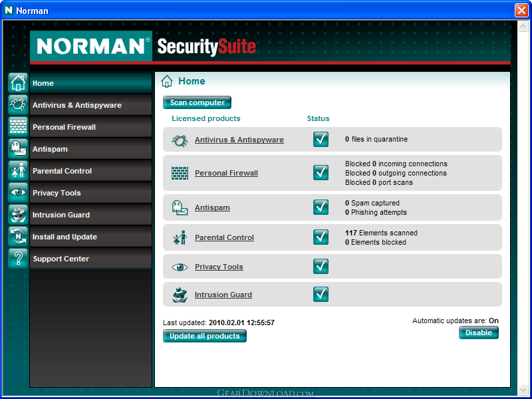The image size is (532, 399).
Task: Follow the Intrusion Guard product link
Action: (223, 295)
